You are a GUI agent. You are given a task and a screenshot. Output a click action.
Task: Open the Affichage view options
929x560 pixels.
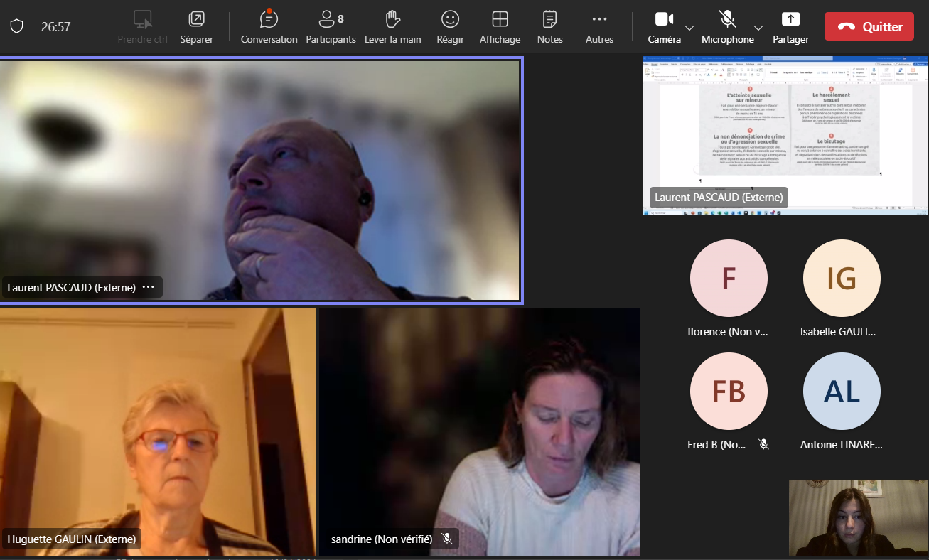click(500, 27)
